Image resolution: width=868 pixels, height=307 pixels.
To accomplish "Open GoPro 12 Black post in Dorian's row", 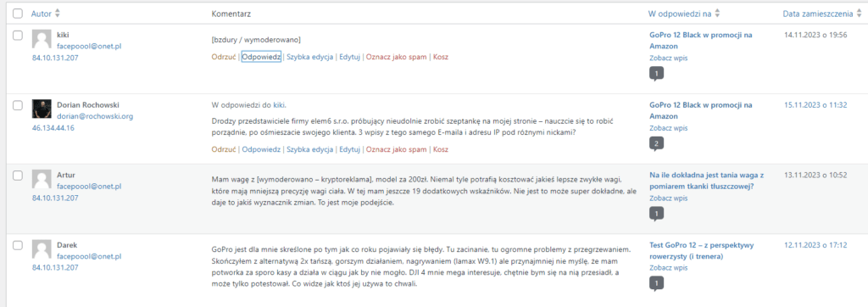I will 700,110.
